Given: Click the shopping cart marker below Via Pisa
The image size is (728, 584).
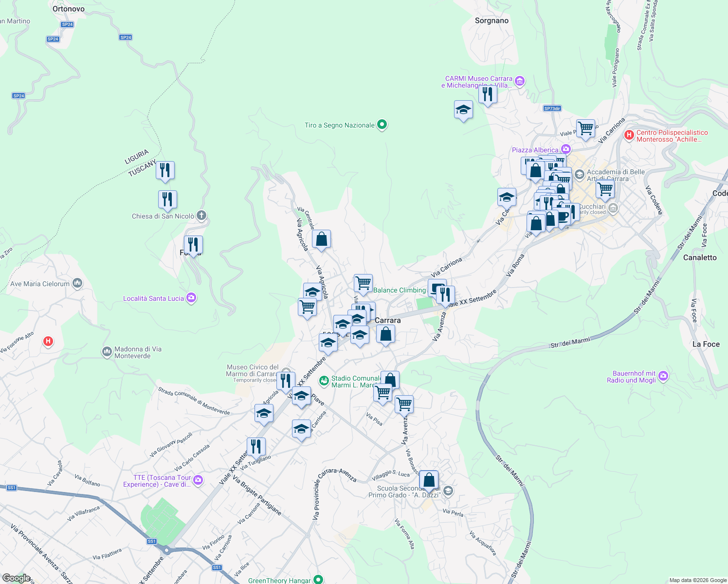Looking at the screenshot, I should pos(404,403).
